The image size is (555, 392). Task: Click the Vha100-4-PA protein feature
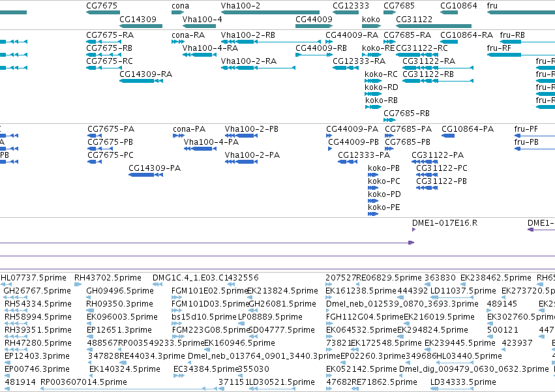click(x=200, y=149)
